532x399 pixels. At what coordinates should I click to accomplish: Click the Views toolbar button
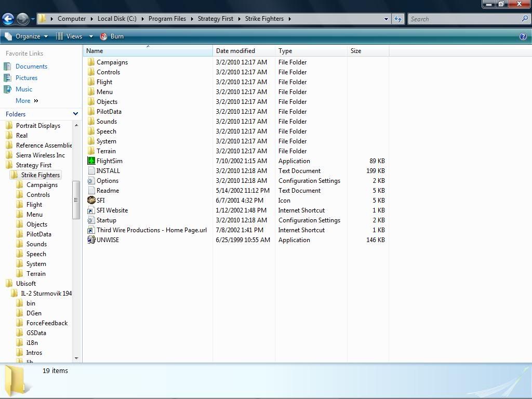[69, 36]
